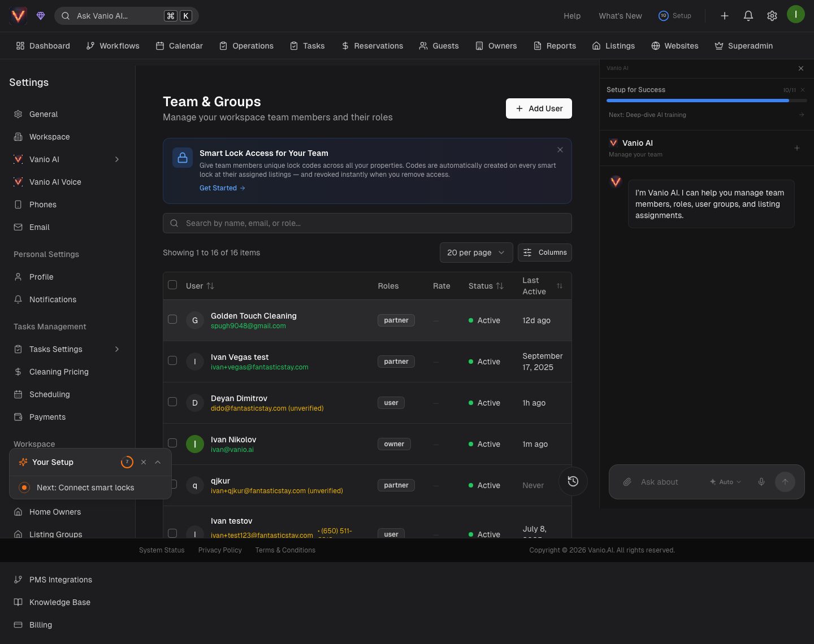Open the 20 per page dropdown
Screen dimensions: 814x644
coord(476,253)
